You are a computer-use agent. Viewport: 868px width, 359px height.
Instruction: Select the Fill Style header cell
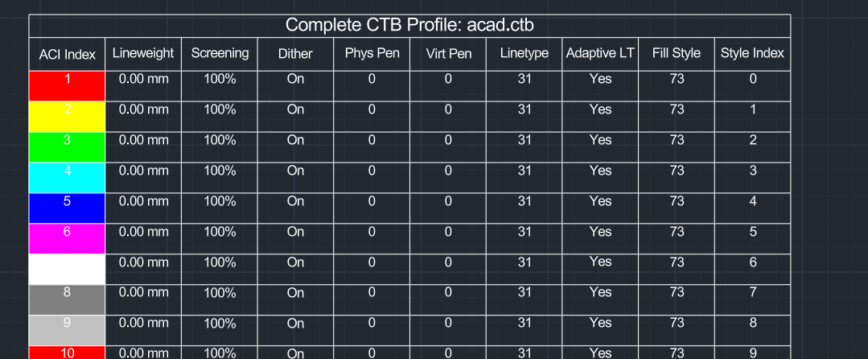click(x=677, y=54)
